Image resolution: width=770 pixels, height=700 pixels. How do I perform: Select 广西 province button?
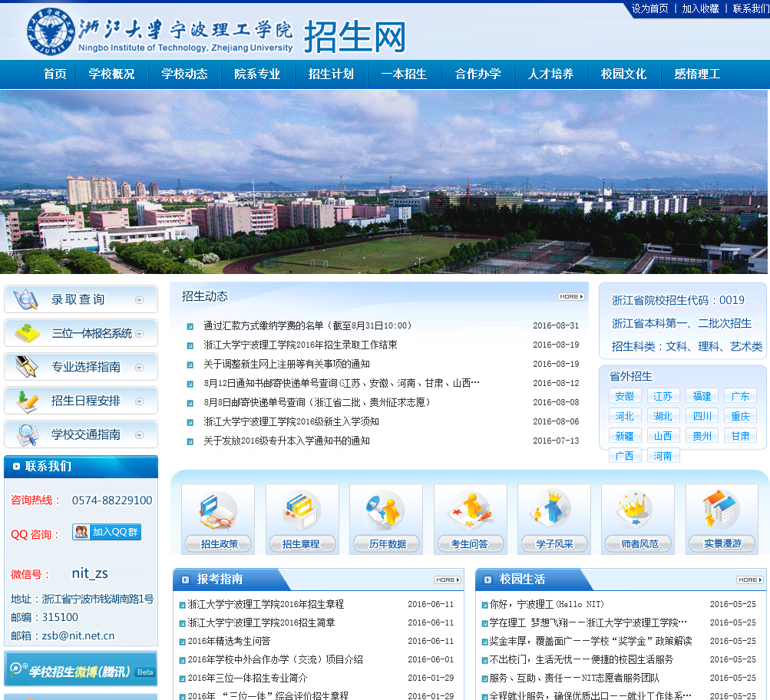tap(625, 456)
